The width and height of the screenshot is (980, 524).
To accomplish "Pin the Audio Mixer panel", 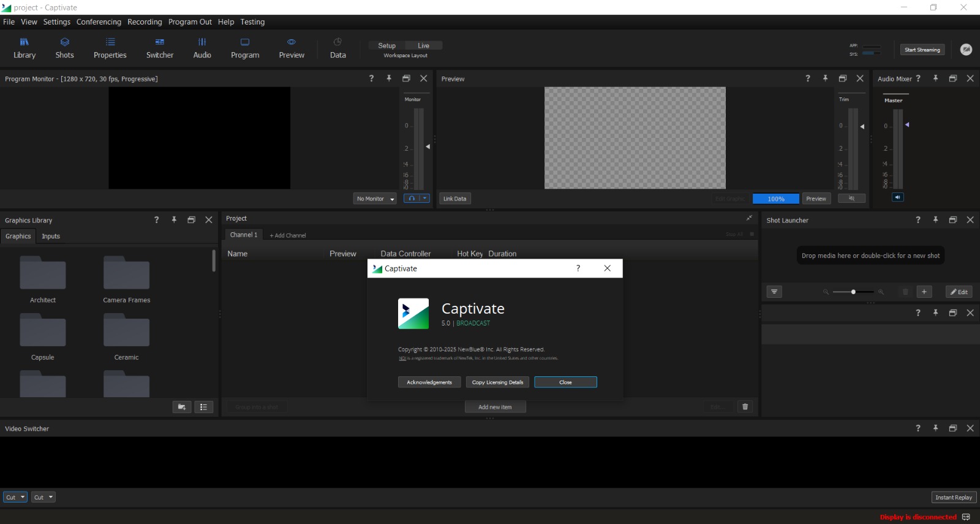I will coord(935,78).
